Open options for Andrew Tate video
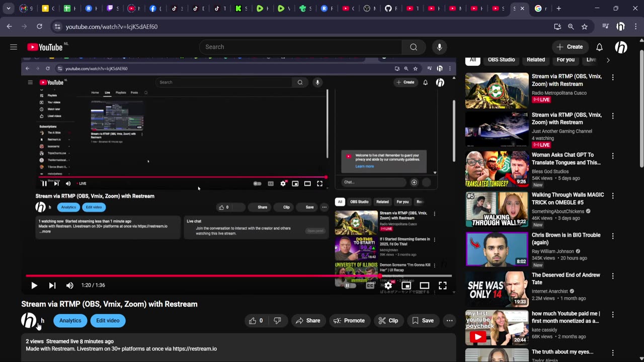 click(612, 276)
